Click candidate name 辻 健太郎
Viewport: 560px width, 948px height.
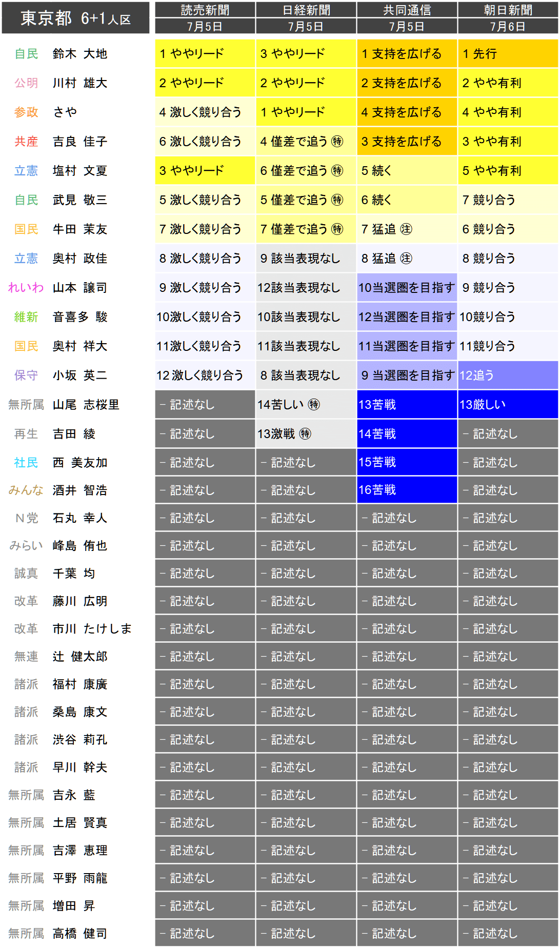[80, 657]
